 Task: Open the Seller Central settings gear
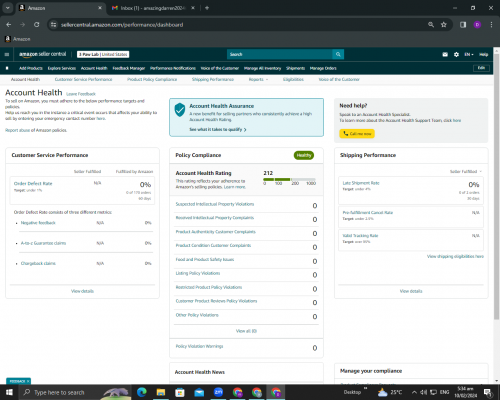click(x=456, y=54)
